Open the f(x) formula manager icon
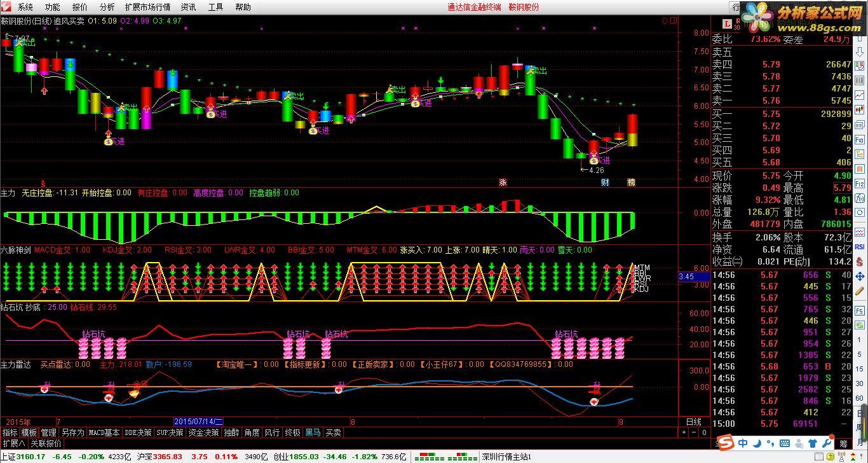The height and width of the screenshot is (463, 868). pos(860,198)
